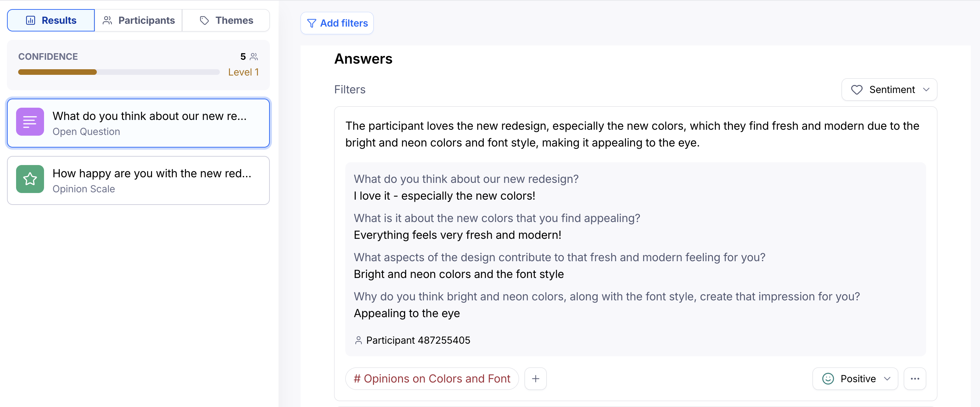Select the Results tab
The height and width of the screenshot is (407, 980).
click(51, 20)
